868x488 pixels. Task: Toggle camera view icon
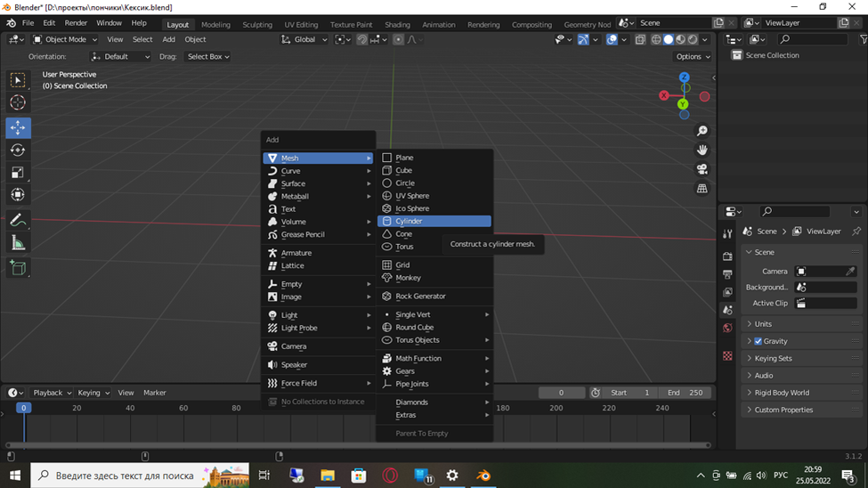pyautogui.click(x=702, y=169)
